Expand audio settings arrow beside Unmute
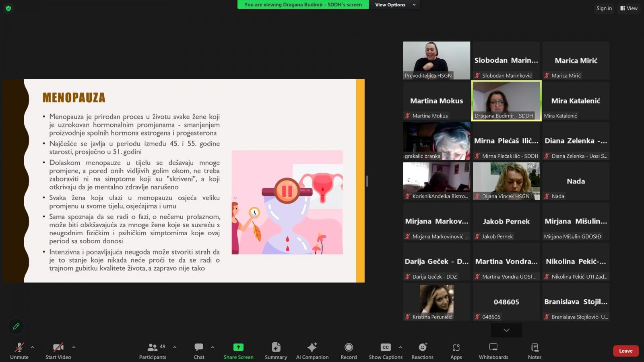Viewport: 644px width, 362px height. point(33,347)
